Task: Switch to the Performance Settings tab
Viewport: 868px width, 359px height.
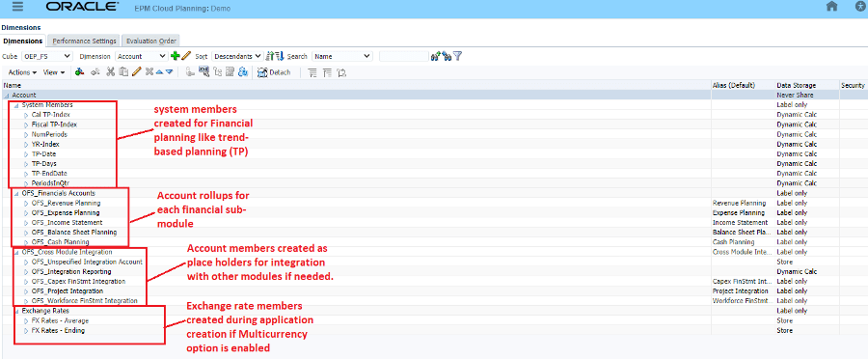Action: [x=84, y=41]
